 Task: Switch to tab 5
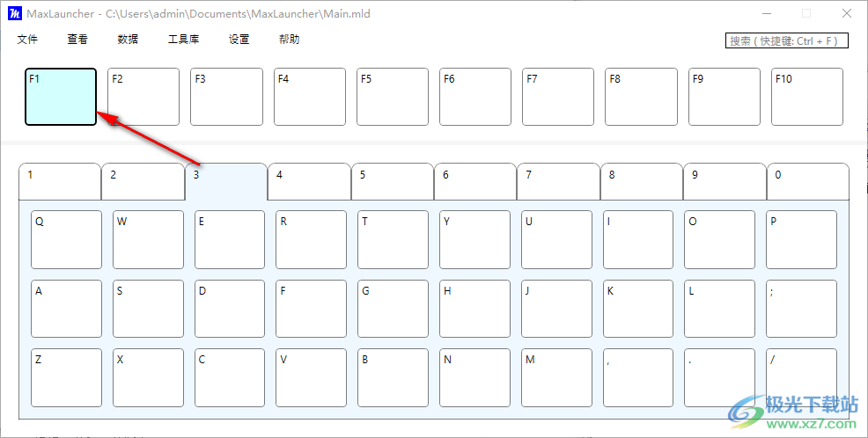[393, 181]
